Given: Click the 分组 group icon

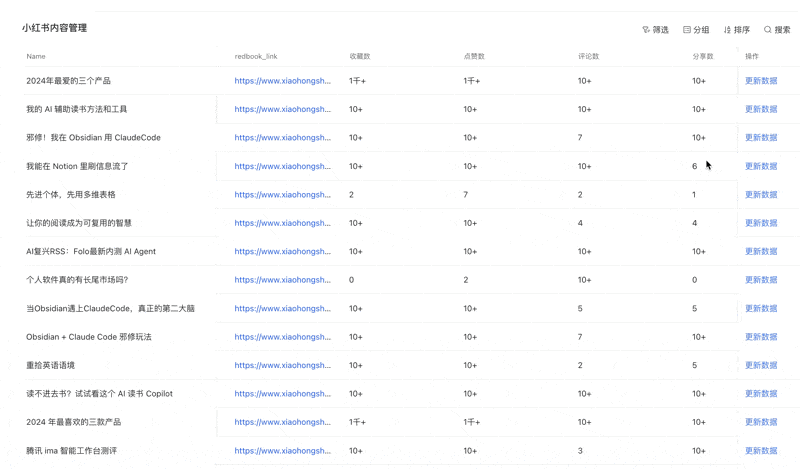Looking at the screenshot, I should [687, 30].
